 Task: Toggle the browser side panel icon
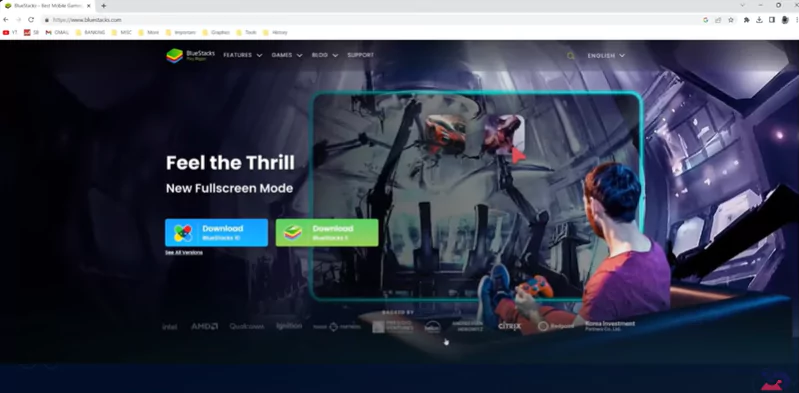tap(772, 20)
